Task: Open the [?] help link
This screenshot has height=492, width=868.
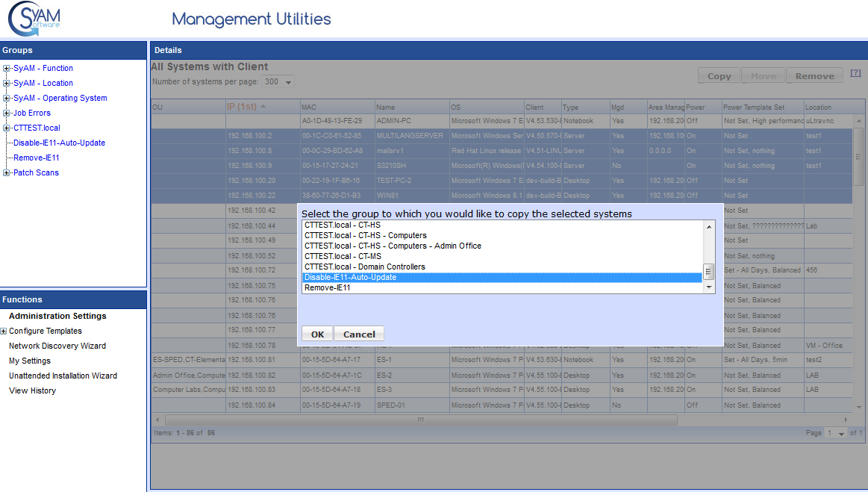Action: point(855,73)
